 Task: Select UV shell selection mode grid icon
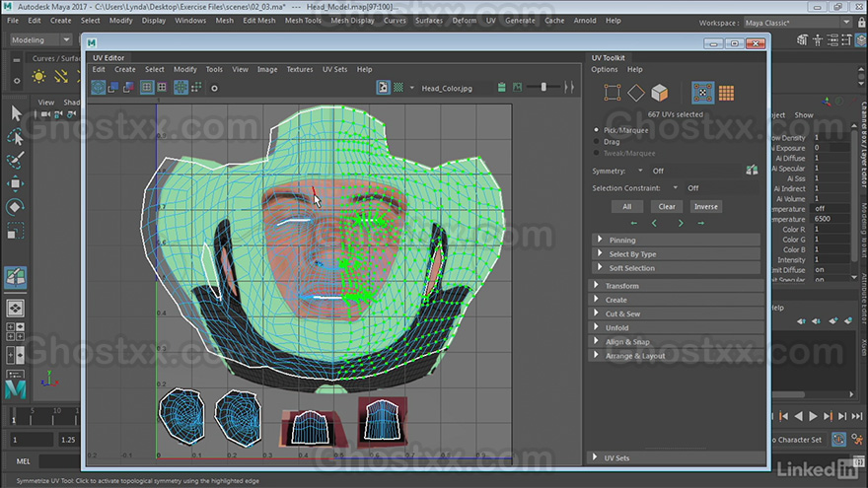pyautogui.click(x=726, y=93)
